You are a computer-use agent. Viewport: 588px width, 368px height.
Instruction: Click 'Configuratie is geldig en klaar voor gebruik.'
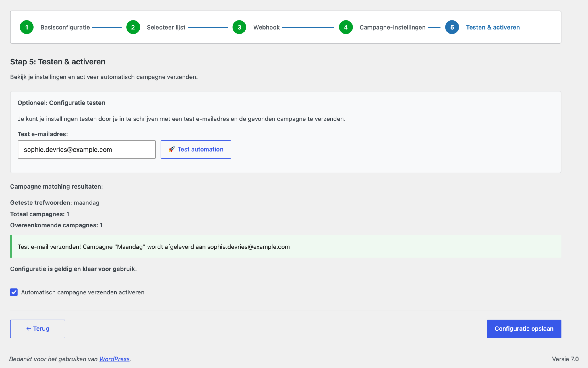tap(73, 269)
